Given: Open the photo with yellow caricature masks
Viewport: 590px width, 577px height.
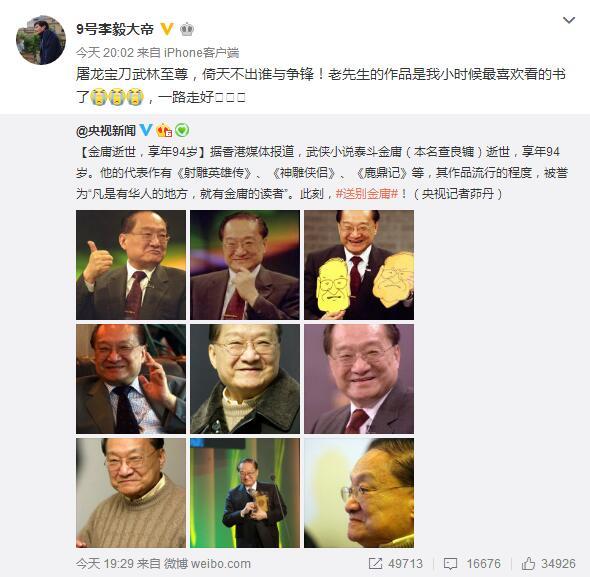Looking at the screenshot, I should 359,265.
